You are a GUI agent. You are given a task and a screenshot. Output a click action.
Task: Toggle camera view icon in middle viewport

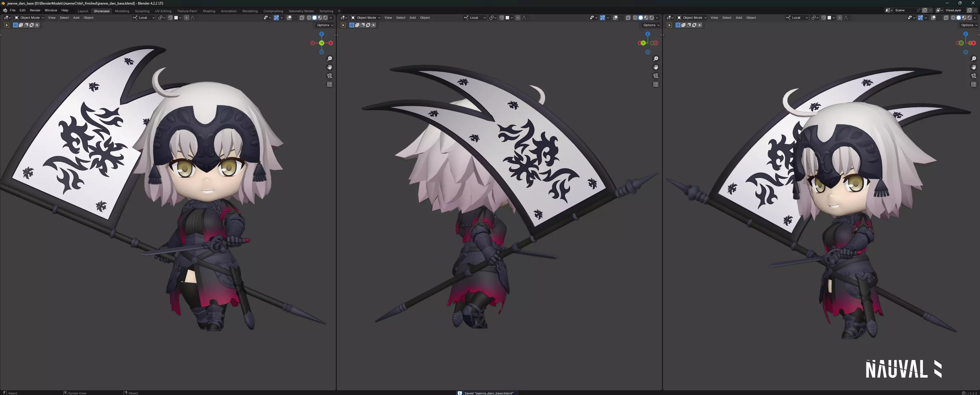coord(656,76)
